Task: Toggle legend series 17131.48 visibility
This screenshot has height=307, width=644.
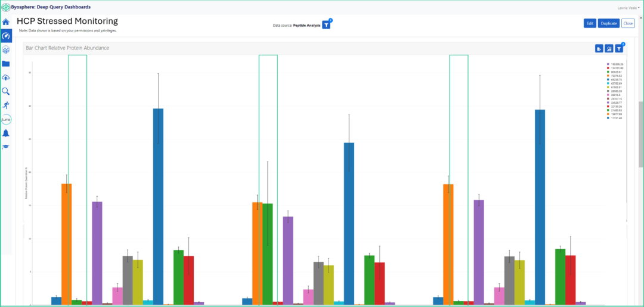Action: tap(614, 118)
